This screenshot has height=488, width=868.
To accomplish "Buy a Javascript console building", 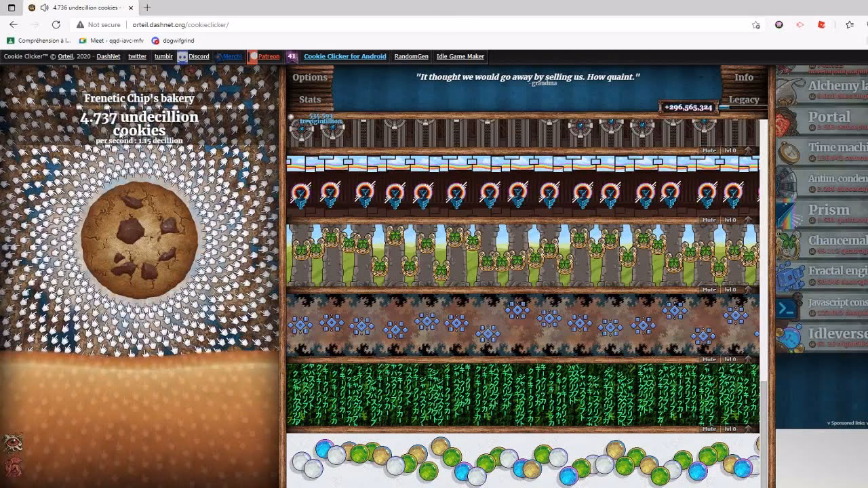I will click(822, 307).
